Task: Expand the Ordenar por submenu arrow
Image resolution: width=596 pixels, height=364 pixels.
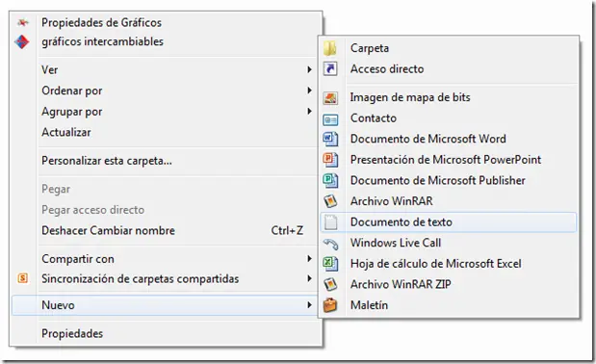Action: 309,91
